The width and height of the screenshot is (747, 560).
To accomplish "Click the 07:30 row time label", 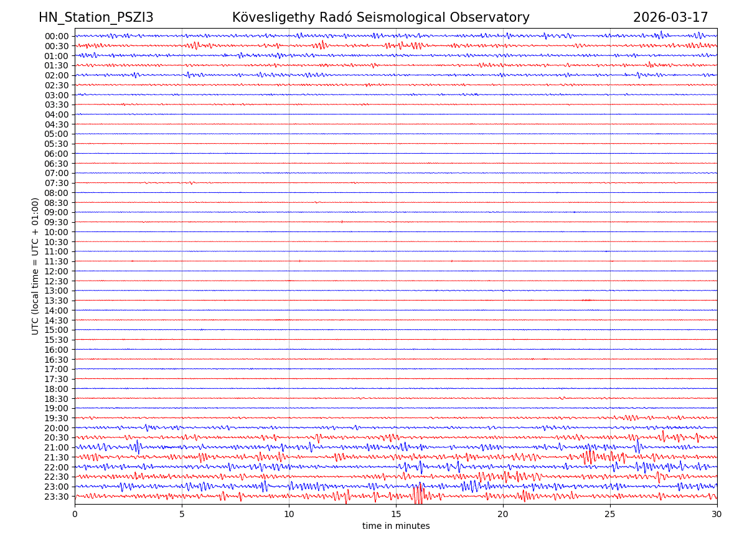I will (57, 183).
